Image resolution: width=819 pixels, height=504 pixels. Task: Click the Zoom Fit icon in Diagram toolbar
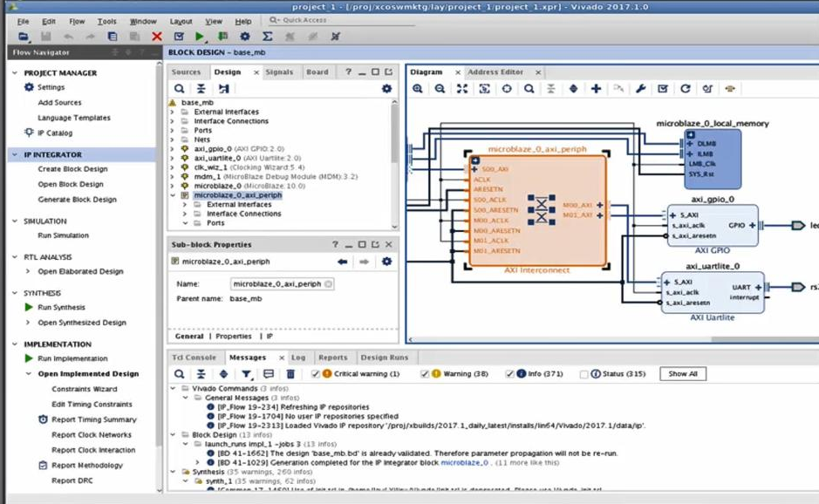point(462,89)
